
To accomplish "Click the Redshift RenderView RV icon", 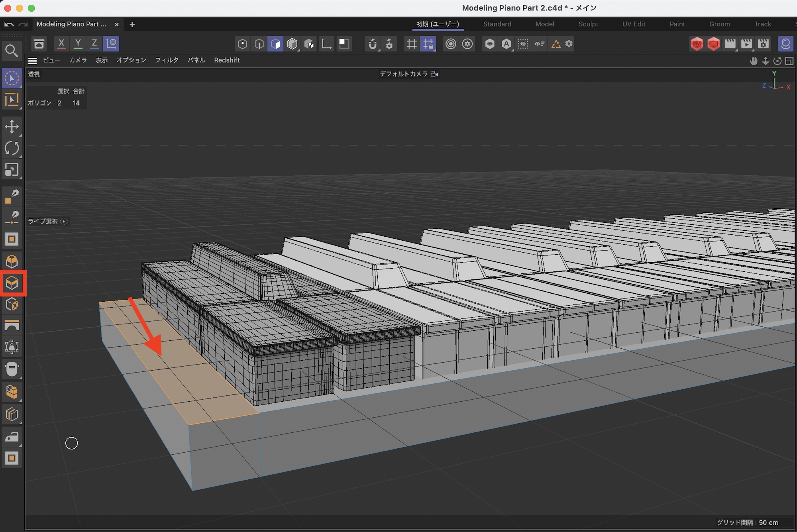I will (697, 44).
